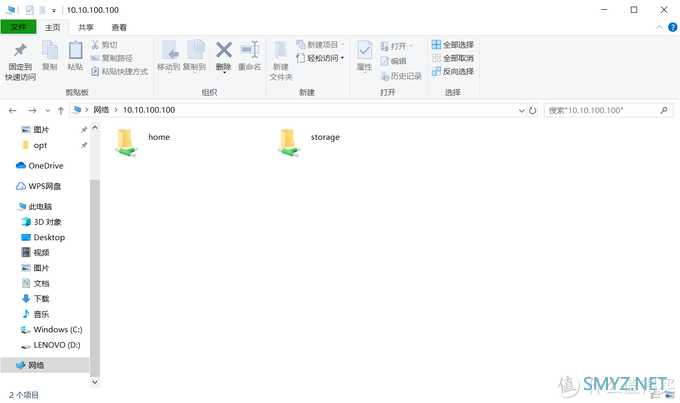The image size is (680, 403).
Task: Click Select All in the ribbon
Action: click(x=453, y=45)
